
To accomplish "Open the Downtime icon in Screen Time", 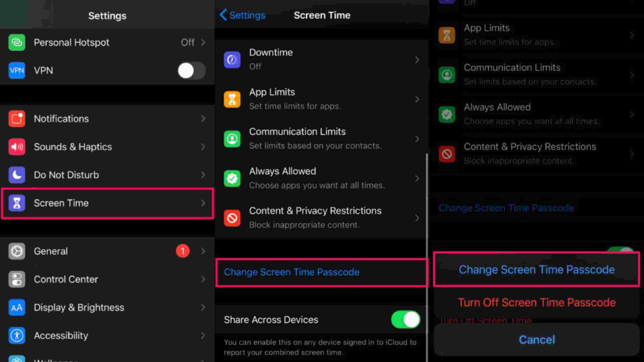I will [232, 60].
